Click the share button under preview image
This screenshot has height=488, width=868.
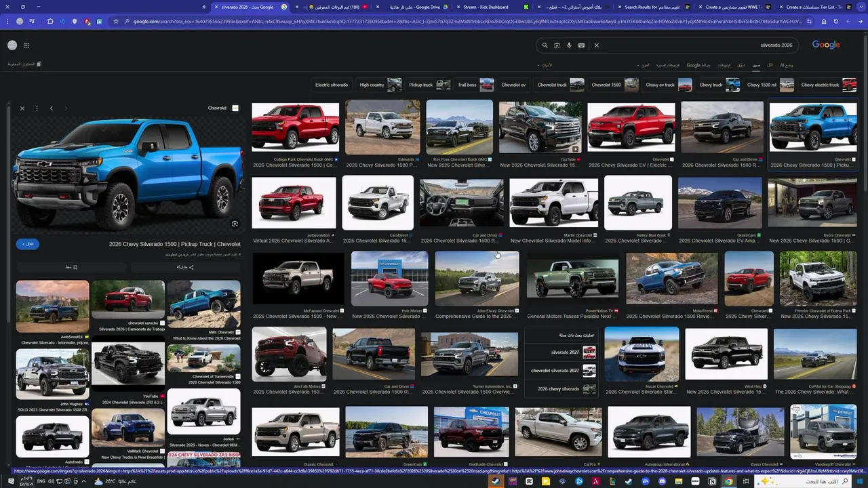(184, 267)
